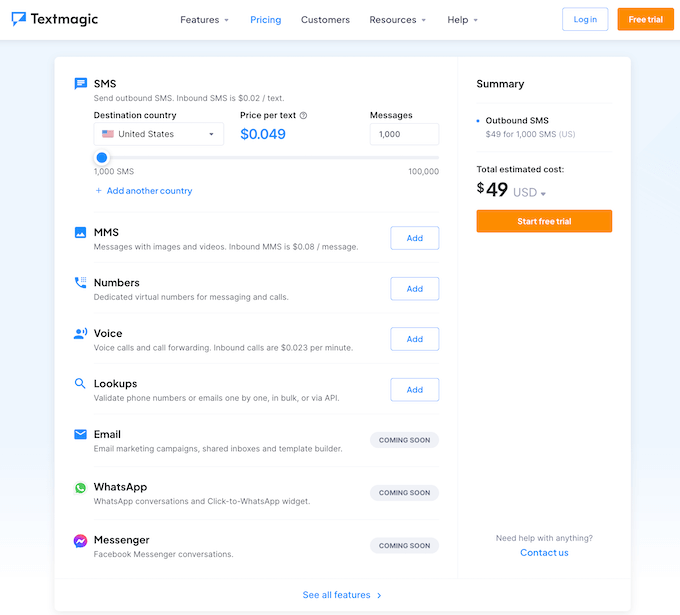Click the Voice calls icon
This screenshot has width=680, height=615.
80,334
